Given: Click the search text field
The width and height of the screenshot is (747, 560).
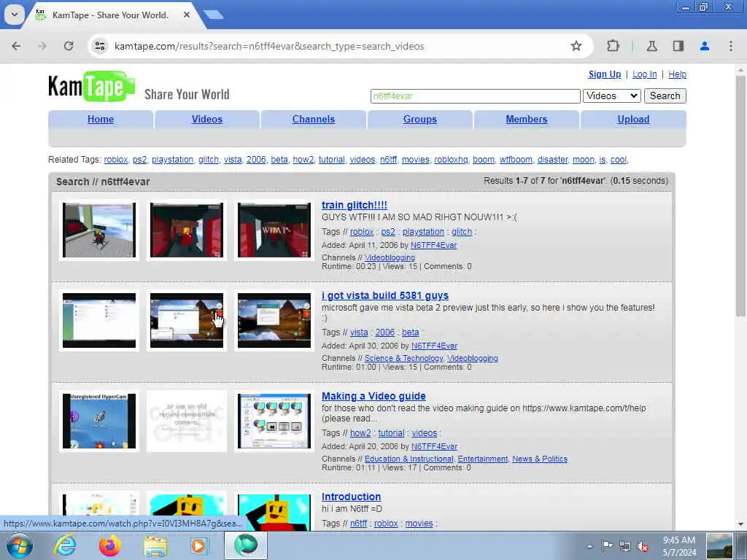Looking at the screenshot, I should pyautogui.click(x=475, y=96).
